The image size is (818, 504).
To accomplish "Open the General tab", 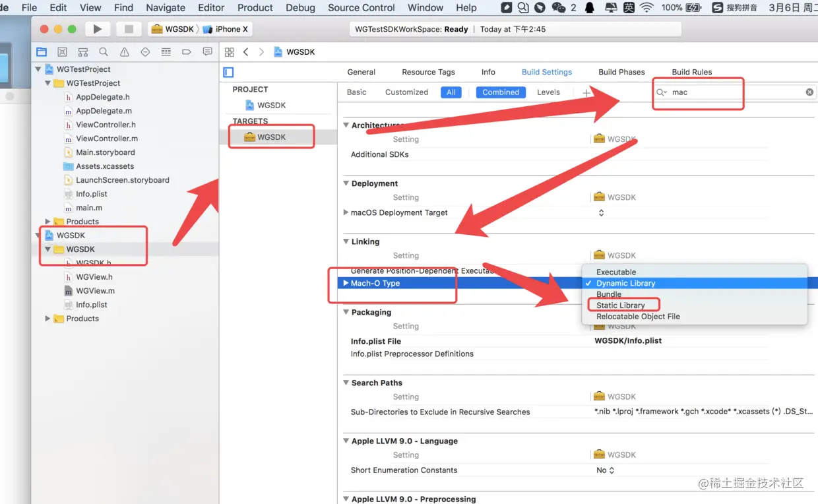I will click(362, 72).
